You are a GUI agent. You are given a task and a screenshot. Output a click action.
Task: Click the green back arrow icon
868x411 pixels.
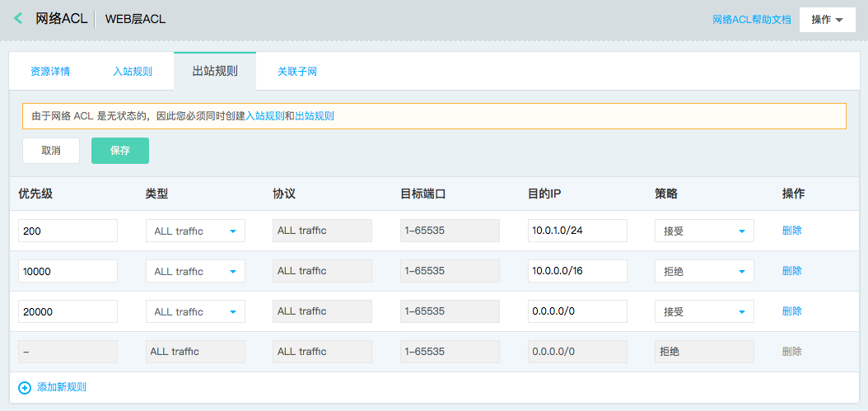(x=18, y=18)
